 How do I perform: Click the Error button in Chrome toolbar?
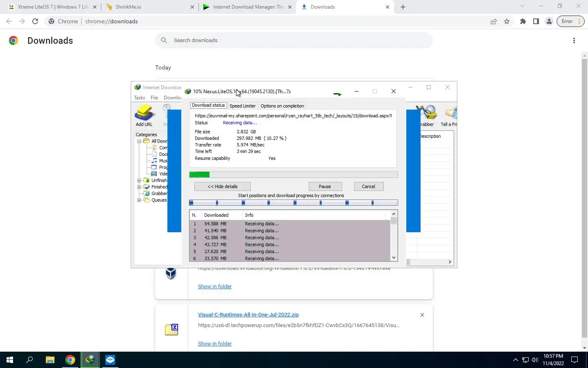[x=570, y=21]
